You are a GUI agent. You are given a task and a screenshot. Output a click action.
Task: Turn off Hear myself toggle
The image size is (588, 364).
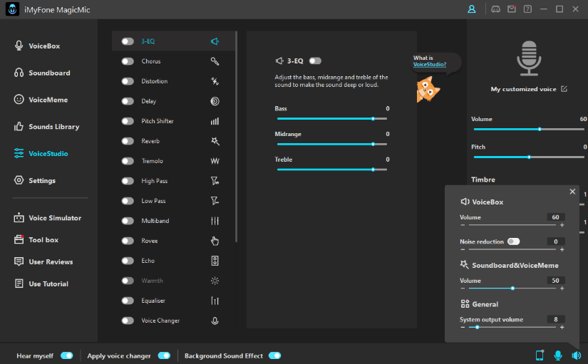tap(67, 355)
